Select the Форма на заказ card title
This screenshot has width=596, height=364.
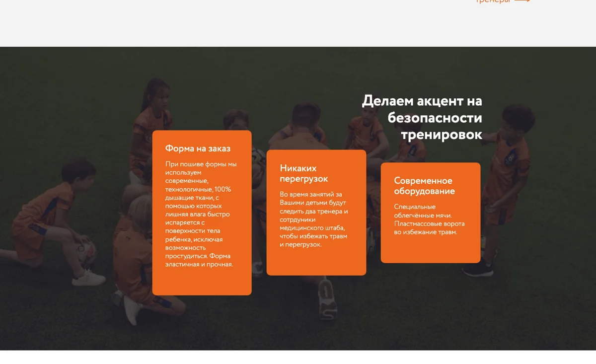(198, 148)
